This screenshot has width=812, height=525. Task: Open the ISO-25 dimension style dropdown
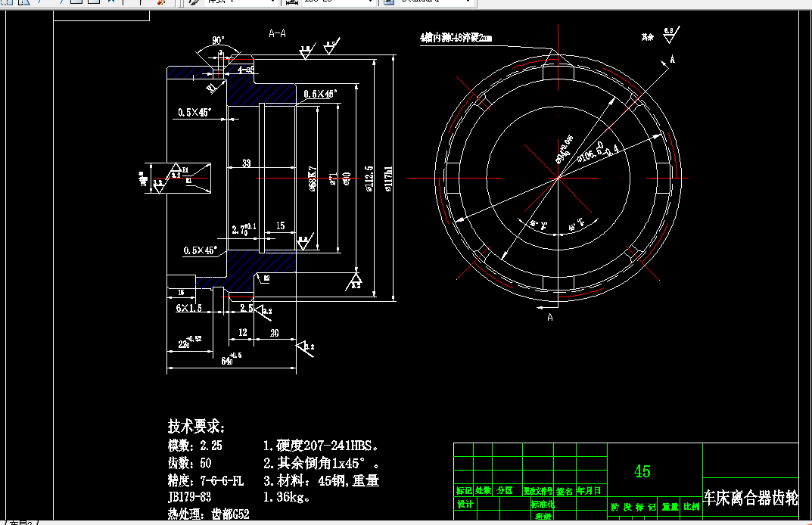point(371,2)
